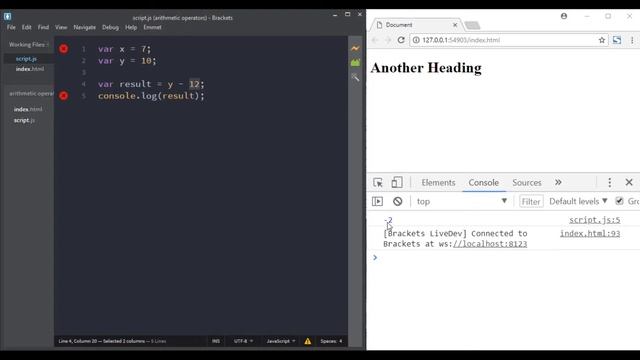Click the selected 12 in line 4
Screen dimensions: 640x360
[x=194, y=84]
